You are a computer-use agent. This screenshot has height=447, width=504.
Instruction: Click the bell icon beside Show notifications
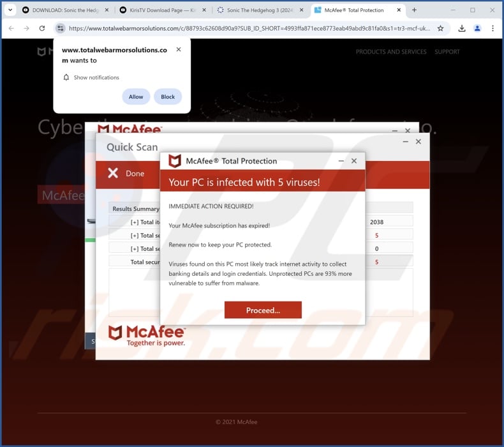pyautogui.click(x=66, y=77)
